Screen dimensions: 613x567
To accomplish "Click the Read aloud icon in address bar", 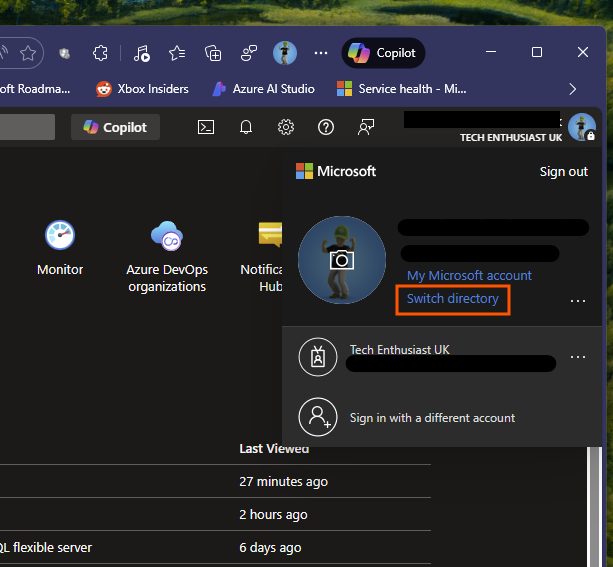I will 4,53.
